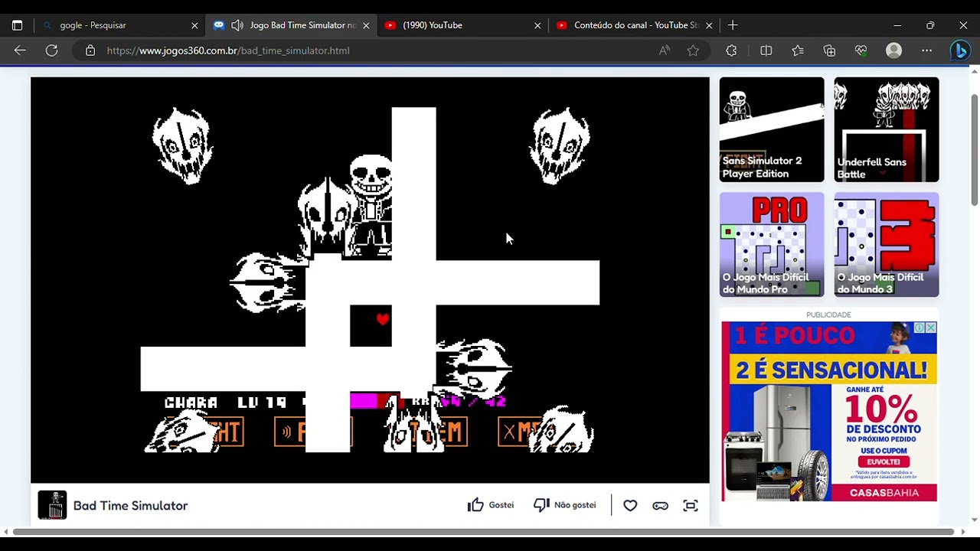Click the ACT button in game
The width and height of the screenshot is (980, 551).
313,432
